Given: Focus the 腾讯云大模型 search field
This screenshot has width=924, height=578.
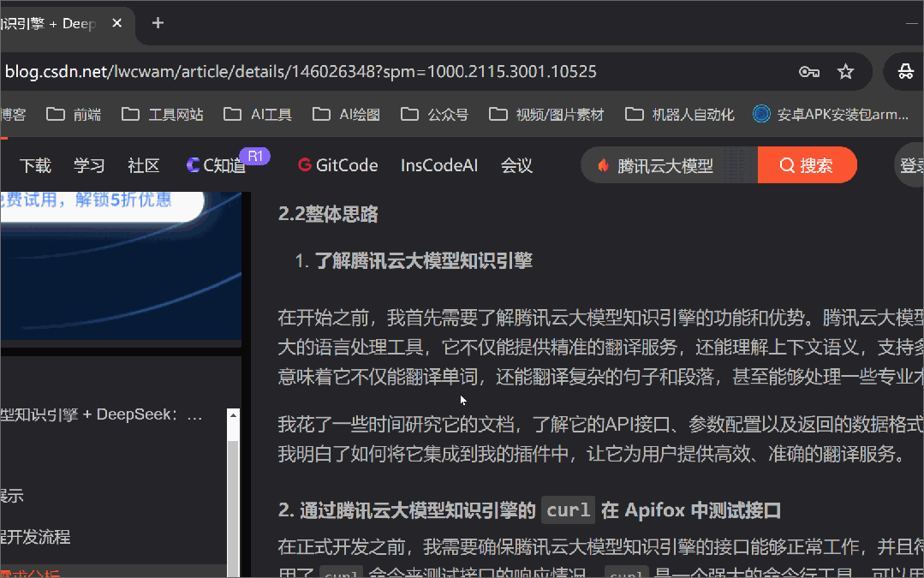Looking at the screenshot, I should coord(669,165).
